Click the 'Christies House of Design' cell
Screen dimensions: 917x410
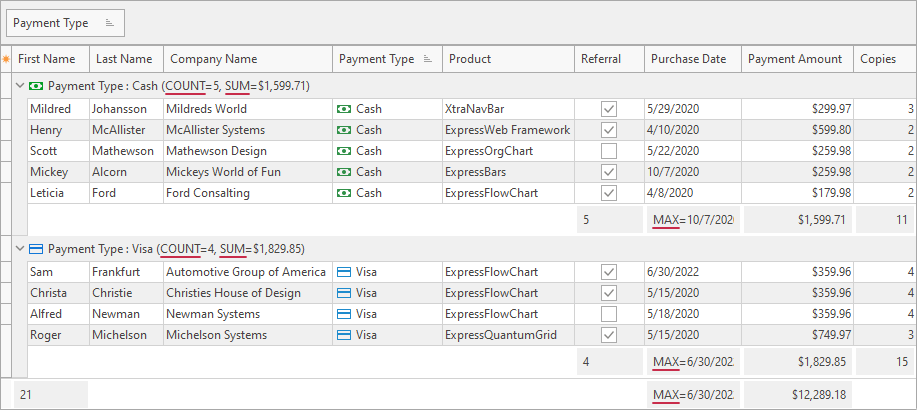[x=248, y=293]
